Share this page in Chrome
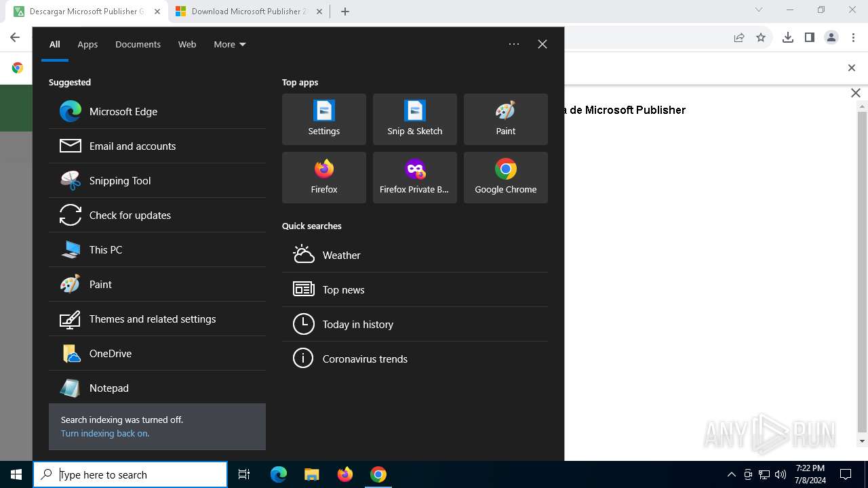The image size is (868, 488). pyautogui.click(x=739, y=37)
